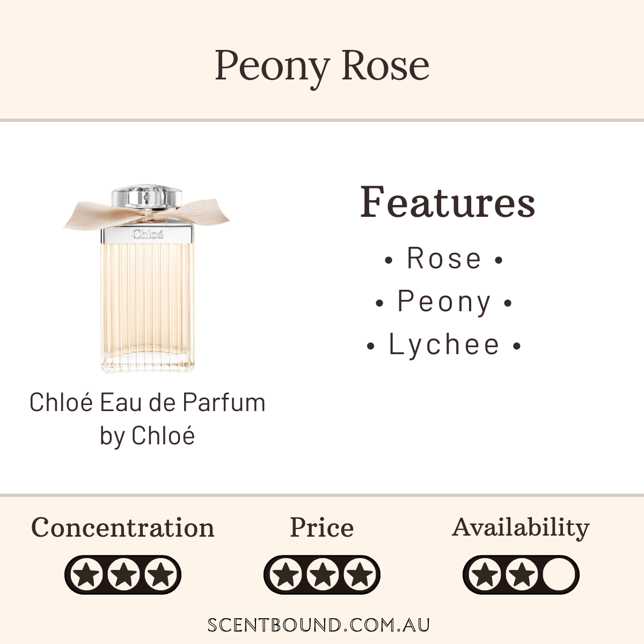Click the Concentration label
Viewport: 644px width, 644px height.
123,528
